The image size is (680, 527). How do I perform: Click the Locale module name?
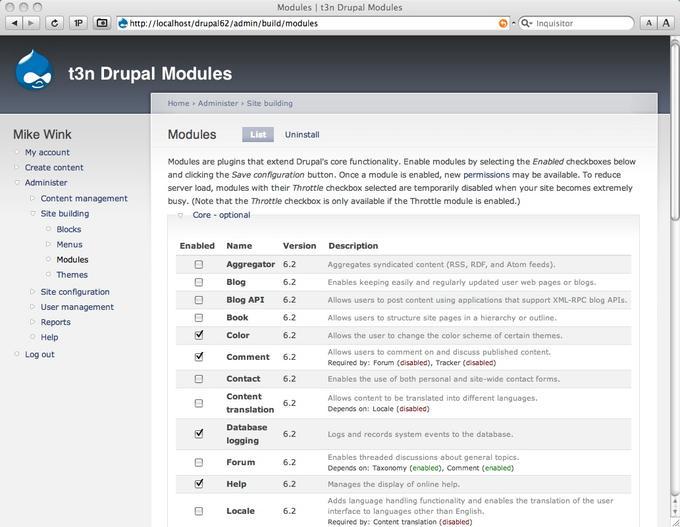240,511
